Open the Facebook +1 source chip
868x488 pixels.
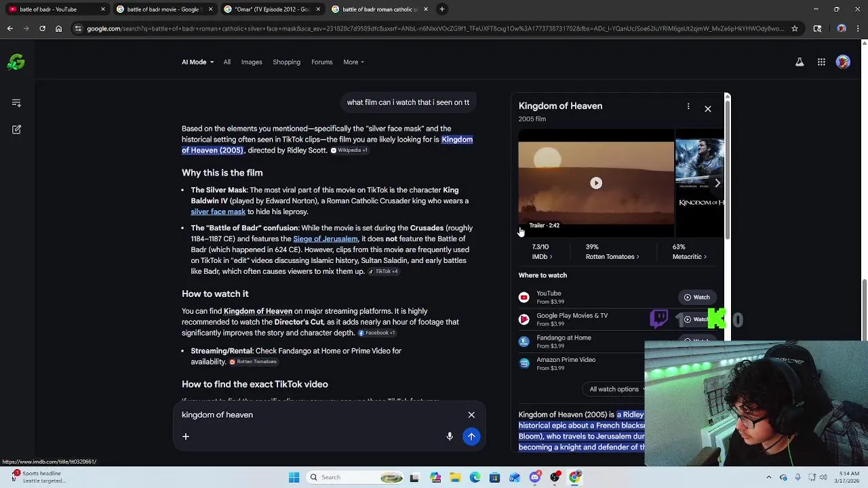point(377,333)
